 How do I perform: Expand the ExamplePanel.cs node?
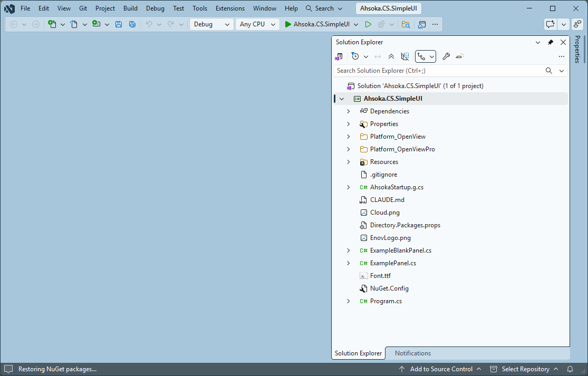tap(349, 263)
